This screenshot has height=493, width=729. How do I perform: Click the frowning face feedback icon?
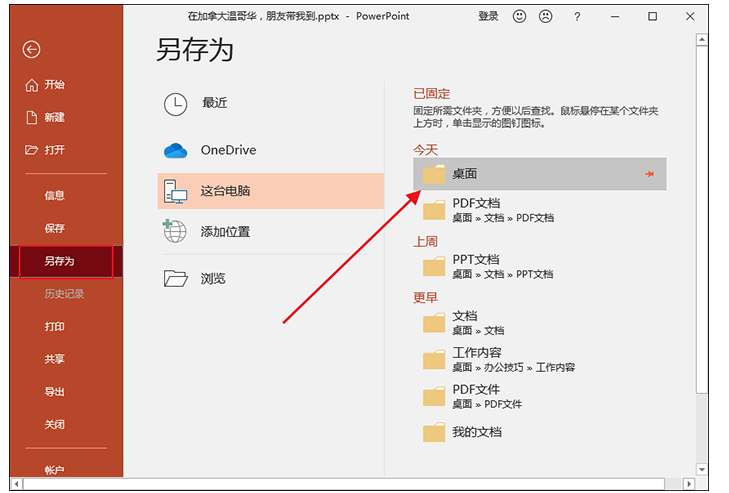click(x=546, y=17)
